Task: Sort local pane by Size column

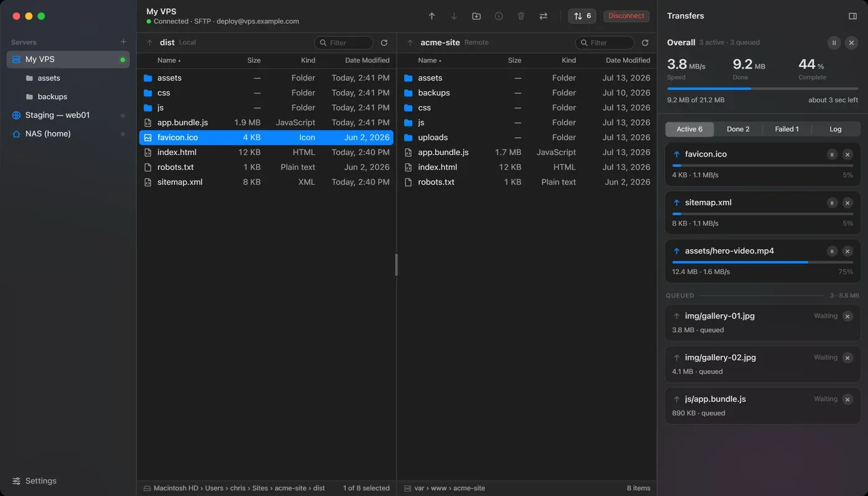Action: tap(254, 60)
